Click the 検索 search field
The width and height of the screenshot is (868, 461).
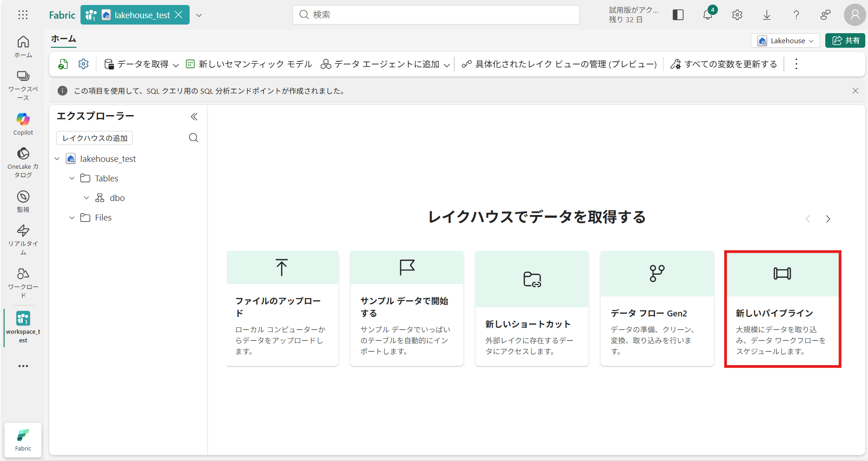tap(436, 15)
